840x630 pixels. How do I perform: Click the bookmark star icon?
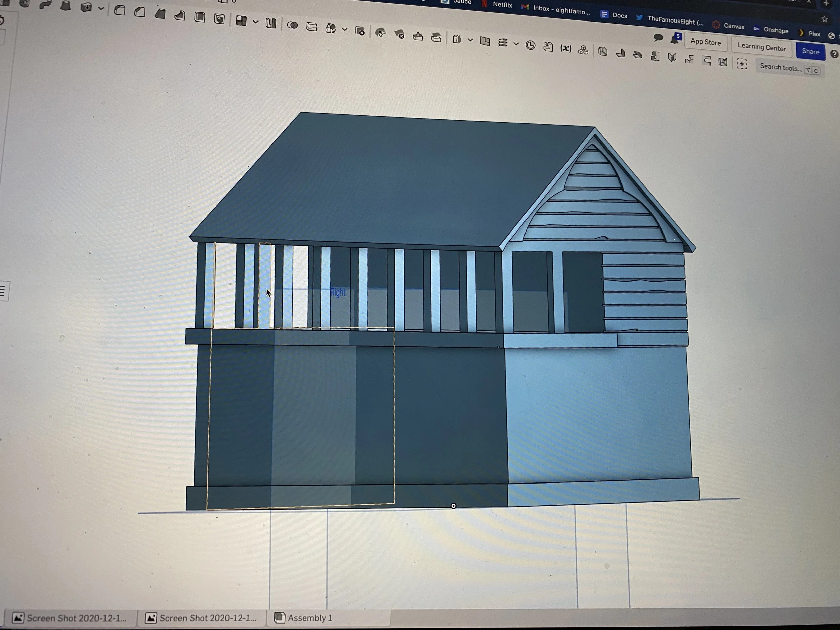(x=825, y=18)
